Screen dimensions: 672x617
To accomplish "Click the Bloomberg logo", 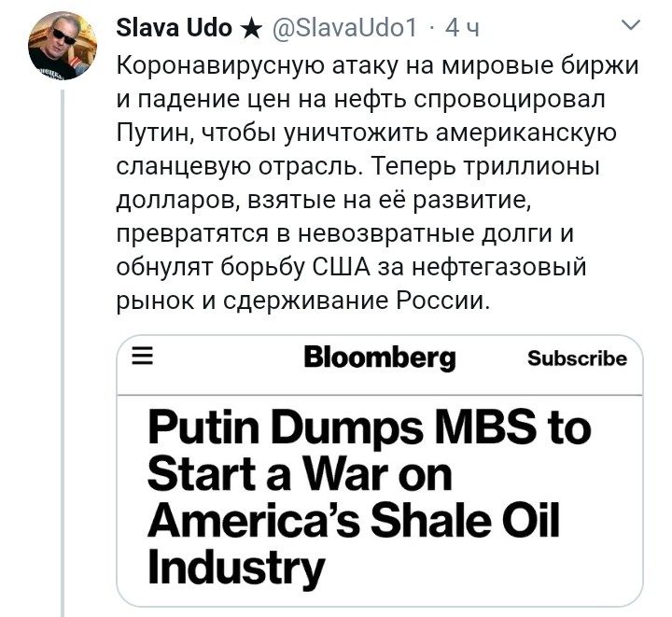I will pos(380,357).
